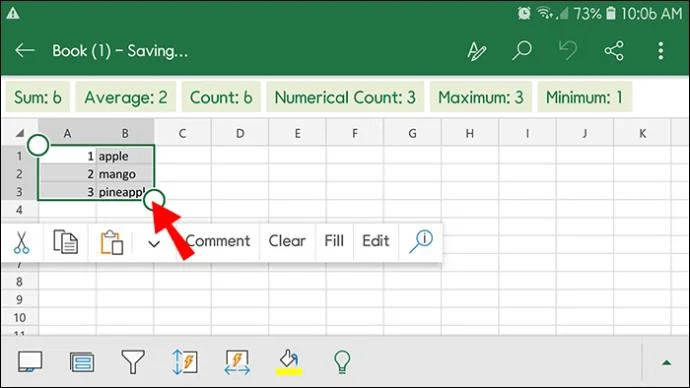This screenshot has height=388, width=690.
Task: Tap the Maximum: 3 chip
Action: (481, 97)
